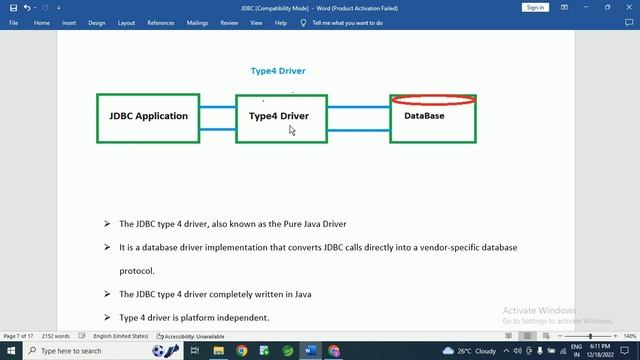The height and width of the screenshot is (360, 640).
Task: Click the red ellipse atop DataBase shape
Action: click(433, 100)
